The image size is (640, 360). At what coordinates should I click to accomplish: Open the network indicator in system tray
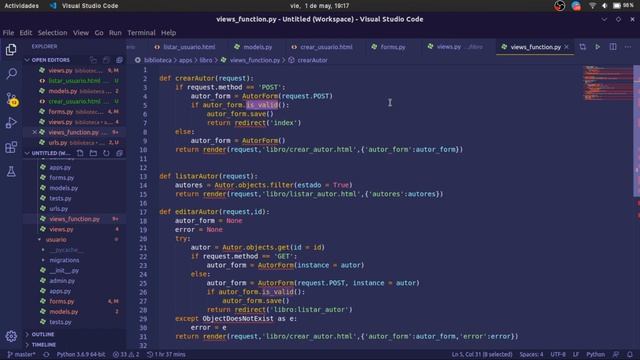(x=593, y=6)
